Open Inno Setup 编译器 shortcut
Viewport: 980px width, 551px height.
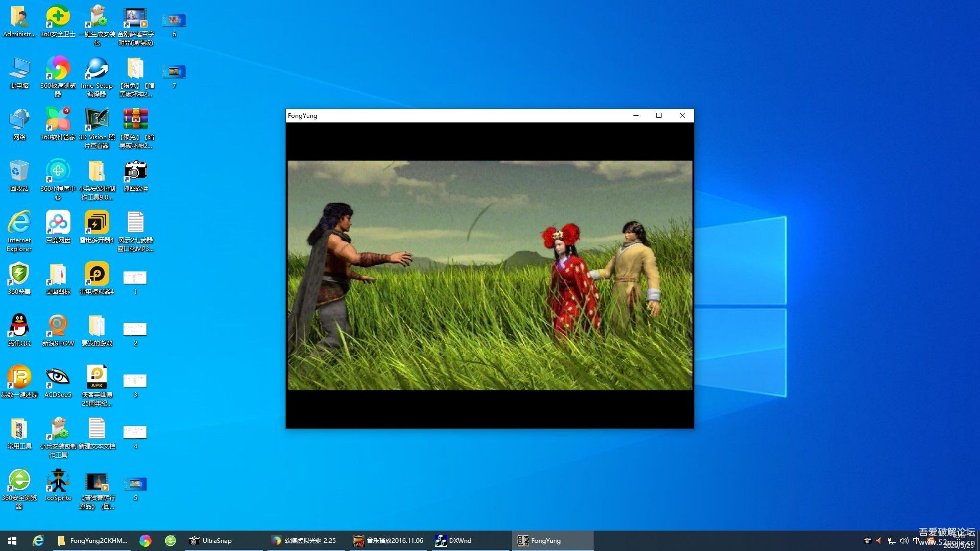coord(97,77)
